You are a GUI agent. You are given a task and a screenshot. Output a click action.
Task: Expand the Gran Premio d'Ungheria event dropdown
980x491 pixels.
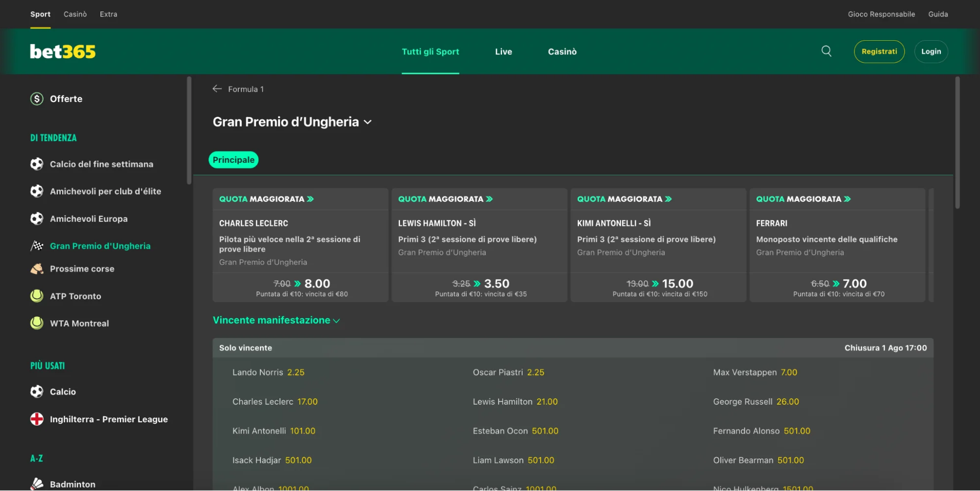pos(368,122)
